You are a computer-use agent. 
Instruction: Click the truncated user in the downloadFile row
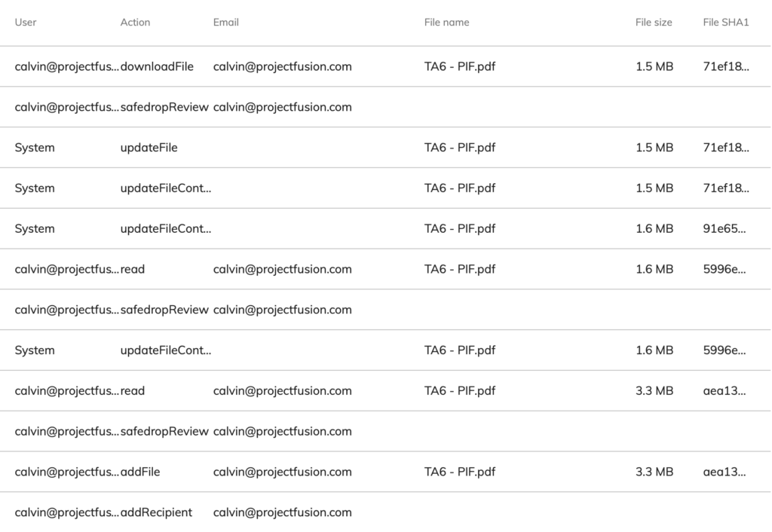(x=67, y=66)
